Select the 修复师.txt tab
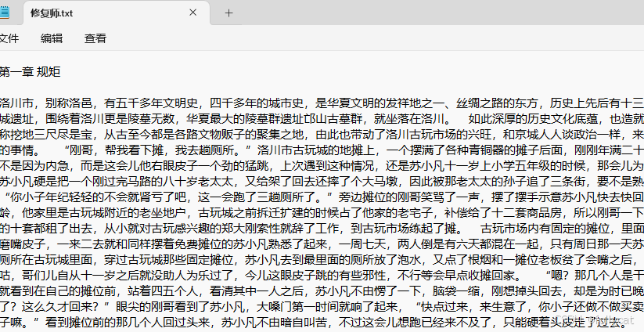Image resolution: width=644 pixels, height=332 pixels. [x=117, y=13]
